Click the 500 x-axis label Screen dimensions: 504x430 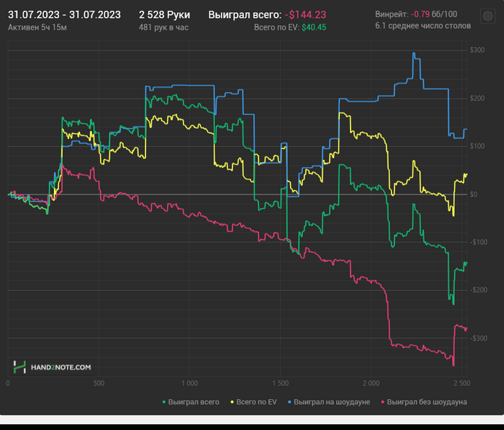(x=99, y=383)
